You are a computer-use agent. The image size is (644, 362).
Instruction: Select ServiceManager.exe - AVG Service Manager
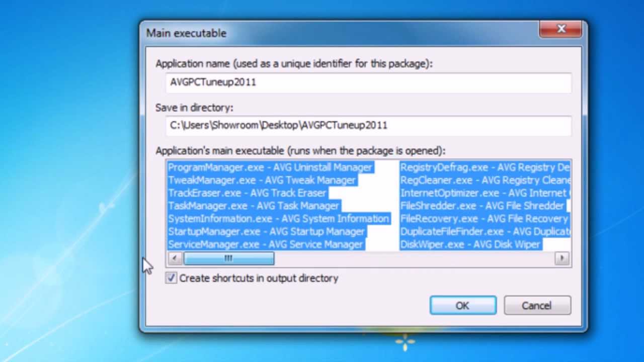pyautogui.click(x=265, y=244)
